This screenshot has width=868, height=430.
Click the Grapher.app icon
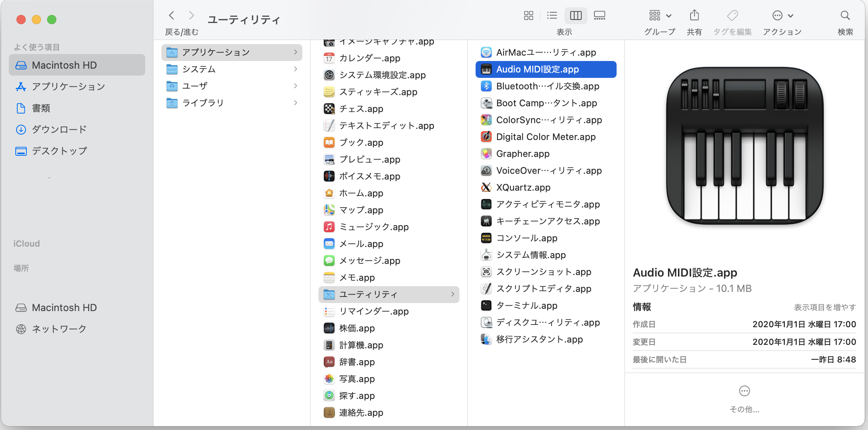[486, 154]
